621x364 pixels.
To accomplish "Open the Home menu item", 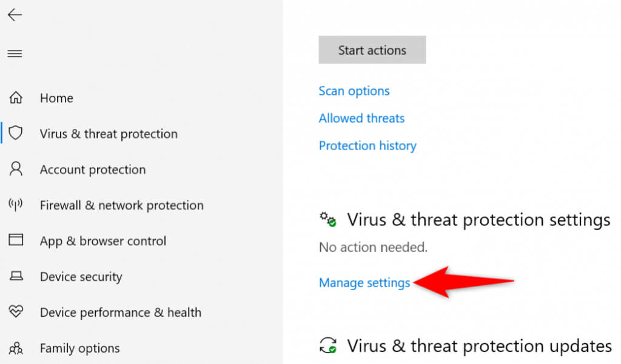I will click(56, 98).
